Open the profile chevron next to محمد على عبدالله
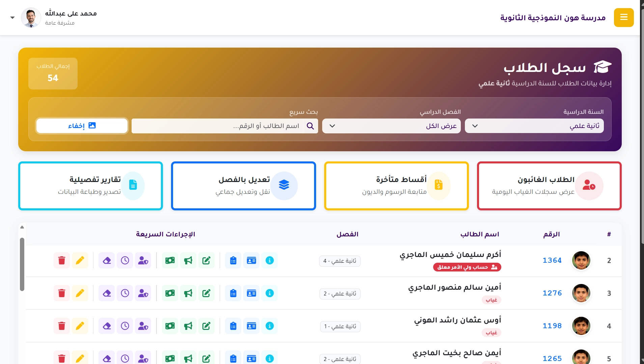This screenshot has height=364, width=644. (12, 17)
